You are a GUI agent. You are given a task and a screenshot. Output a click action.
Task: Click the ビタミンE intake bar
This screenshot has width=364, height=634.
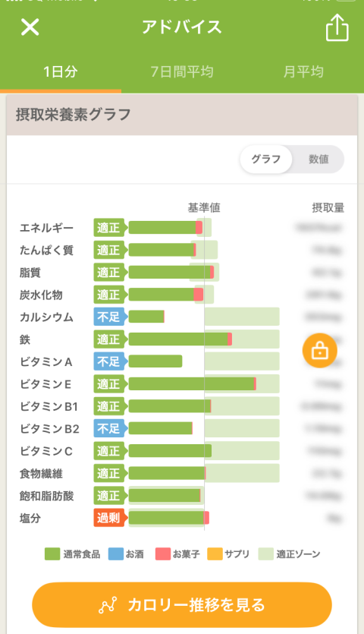193,383
